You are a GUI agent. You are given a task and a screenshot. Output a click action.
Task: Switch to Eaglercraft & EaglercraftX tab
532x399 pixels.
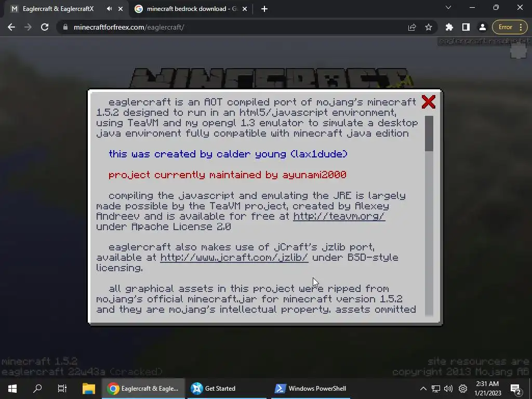coord(58,9)
